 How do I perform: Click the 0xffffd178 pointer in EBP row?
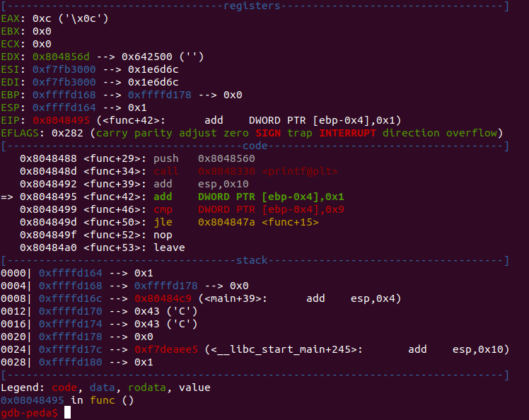tap(160, 95)
